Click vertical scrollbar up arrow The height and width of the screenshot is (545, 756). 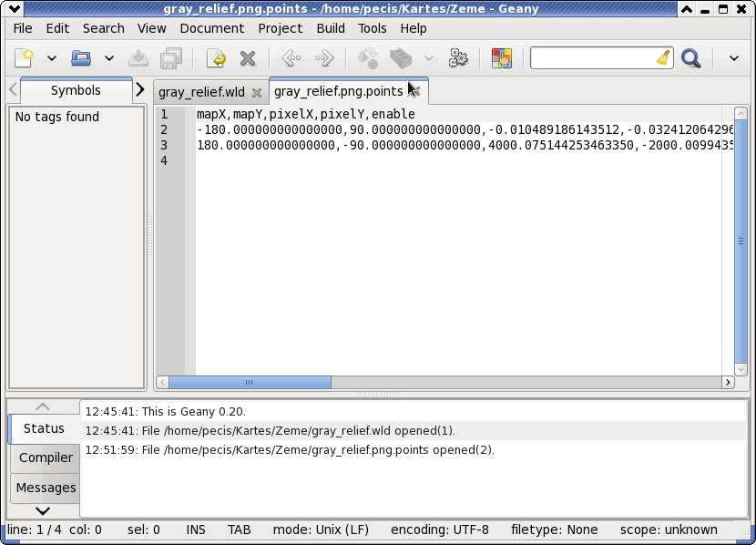click(x=741, y=114)
